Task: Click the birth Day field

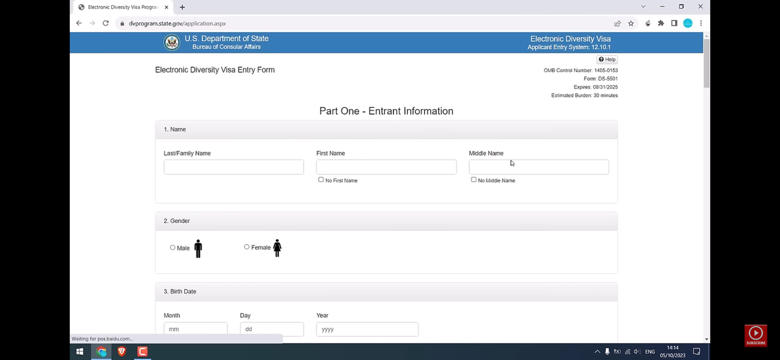Action: (272, 329)
